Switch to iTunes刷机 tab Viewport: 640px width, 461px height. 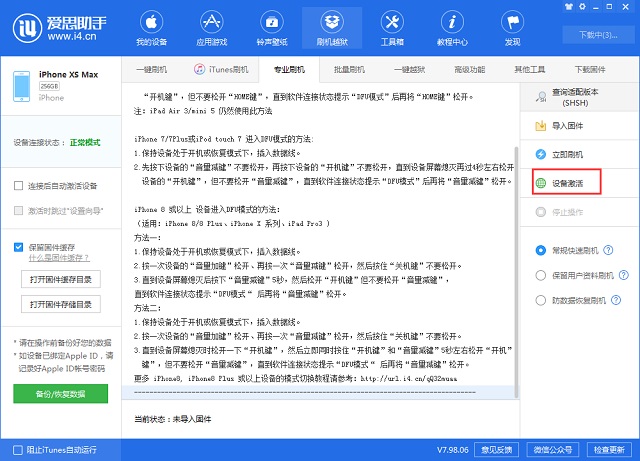coord(221,69)
